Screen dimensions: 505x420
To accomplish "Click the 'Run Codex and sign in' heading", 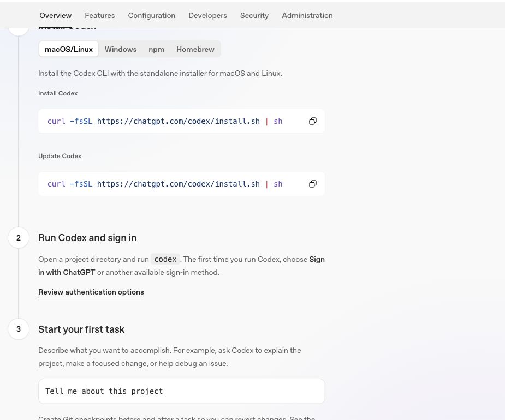I will [87, 238].
